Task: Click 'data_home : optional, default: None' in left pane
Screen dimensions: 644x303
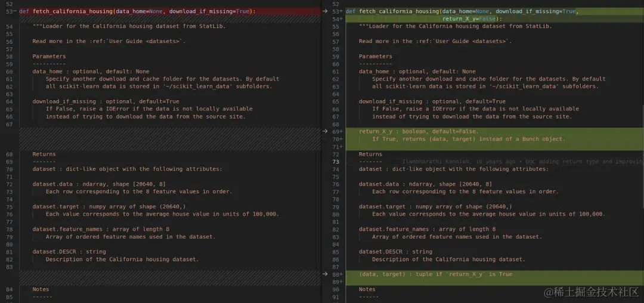Action: click(91, 72)
